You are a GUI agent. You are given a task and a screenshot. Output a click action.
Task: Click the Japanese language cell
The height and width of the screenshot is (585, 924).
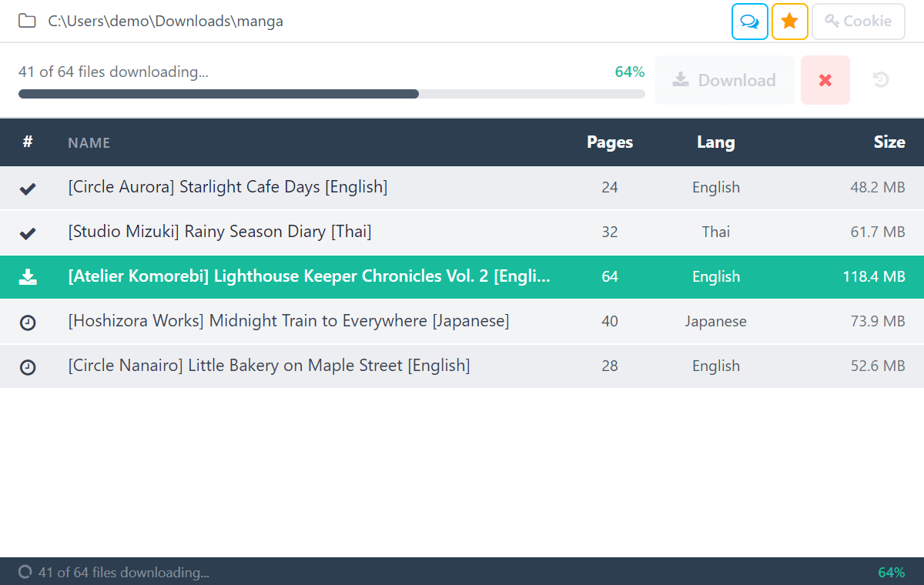pyautogui.click(x=716, y=321)
